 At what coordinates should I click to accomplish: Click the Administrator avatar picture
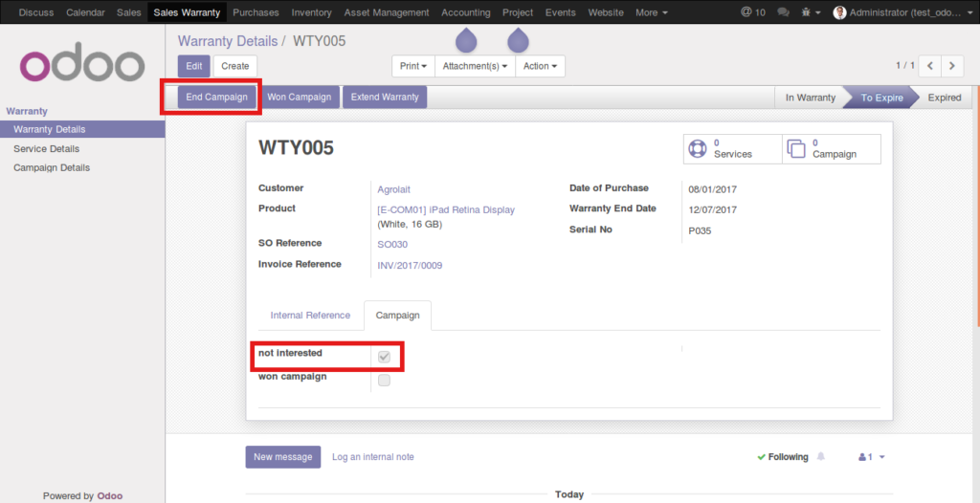(839, 11)
